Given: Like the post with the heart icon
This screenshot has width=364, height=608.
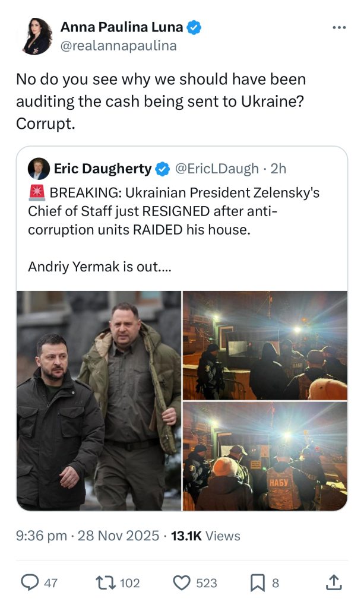Looking at the screenshot, I should point(181,582).
